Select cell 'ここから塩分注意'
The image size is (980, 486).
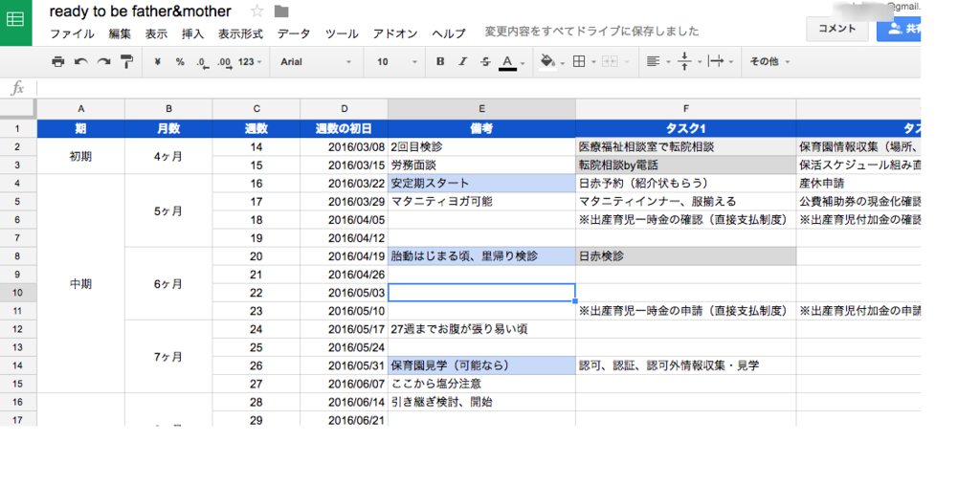[481, 384]
